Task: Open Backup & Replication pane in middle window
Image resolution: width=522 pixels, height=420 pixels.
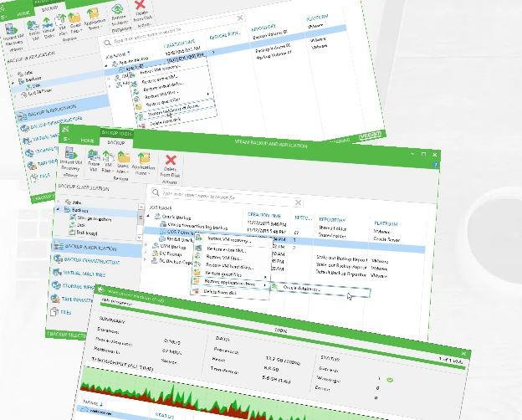Action: click(96, 247)
